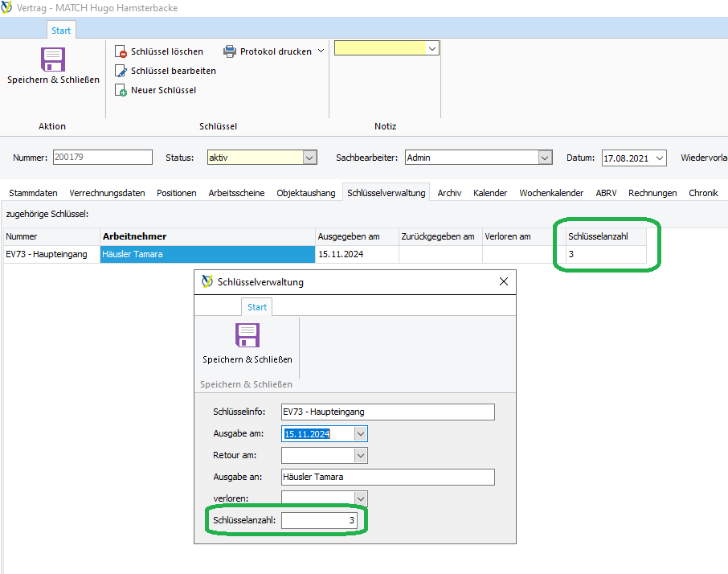This screenshot has width=728, height=574.
Task: Click the Schlüsselverwaltung dialog logo icon
Action: pyautogui.click(x=207, y=282)
